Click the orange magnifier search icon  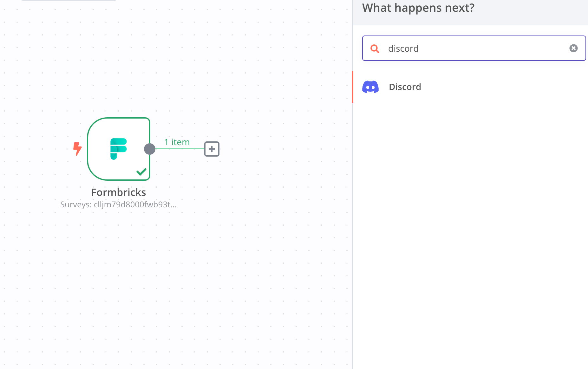(x=375, y=49)
